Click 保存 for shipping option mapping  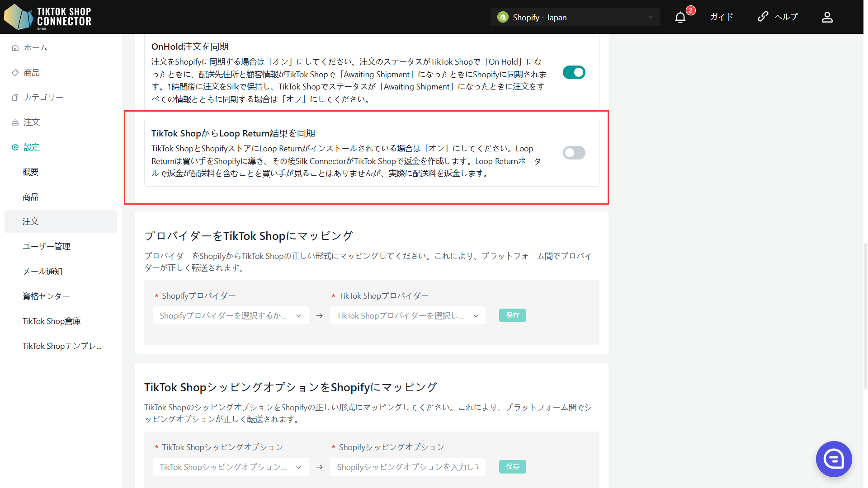click(513, 467)
